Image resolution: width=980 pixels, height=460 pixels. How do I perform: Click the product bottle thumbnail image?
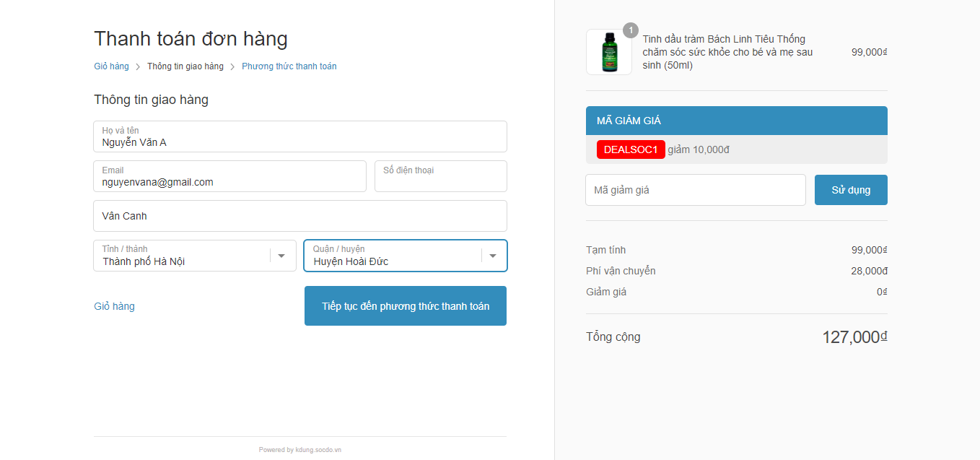tap(609, 52)
